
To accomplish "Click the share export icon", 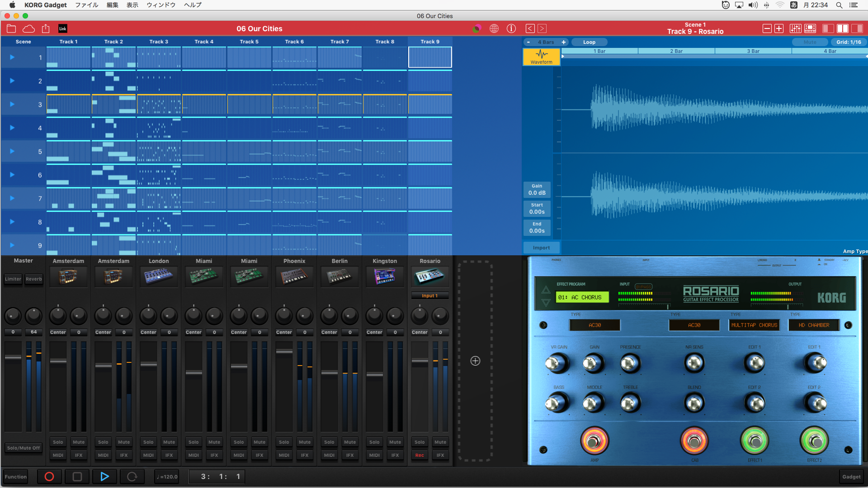I will pyautogui.click(x=46, y=28).
